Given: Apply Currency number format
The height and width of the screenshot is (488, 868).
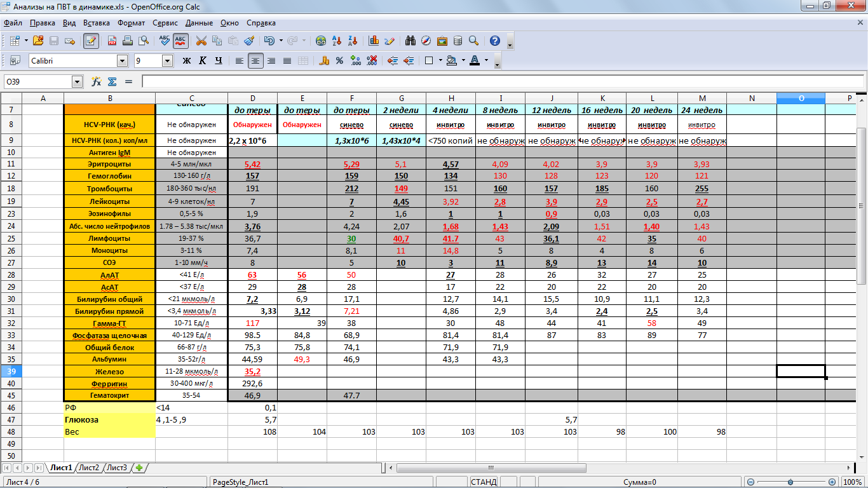Looking at the screenshot, I should [x=324, y=61].
